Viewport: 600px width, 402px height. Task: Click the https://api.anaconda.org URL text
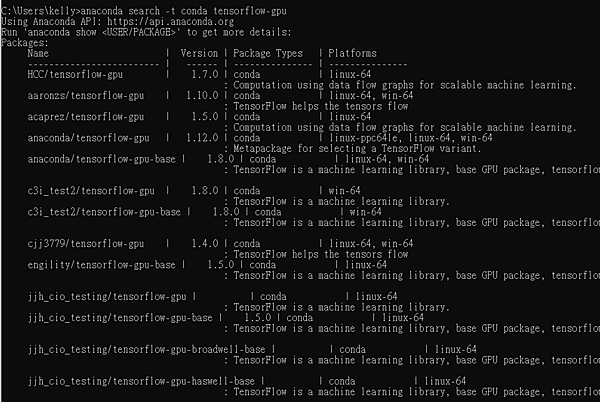coord(171,21)
